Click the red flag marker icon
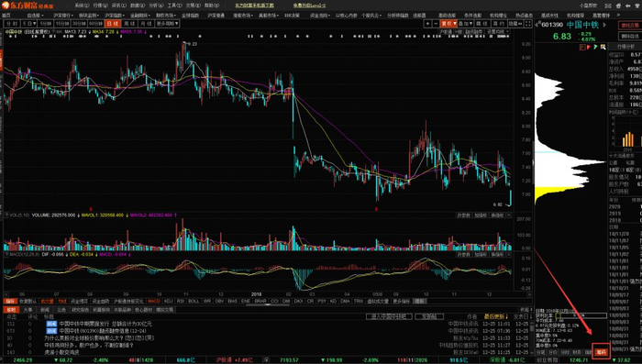 tap(589, 47)
